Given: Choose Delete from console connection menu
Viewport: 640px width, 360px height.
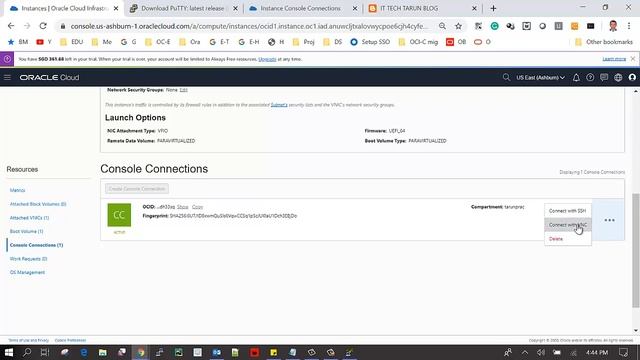Looking at the screenshot, I should click(x=567, y=239).
